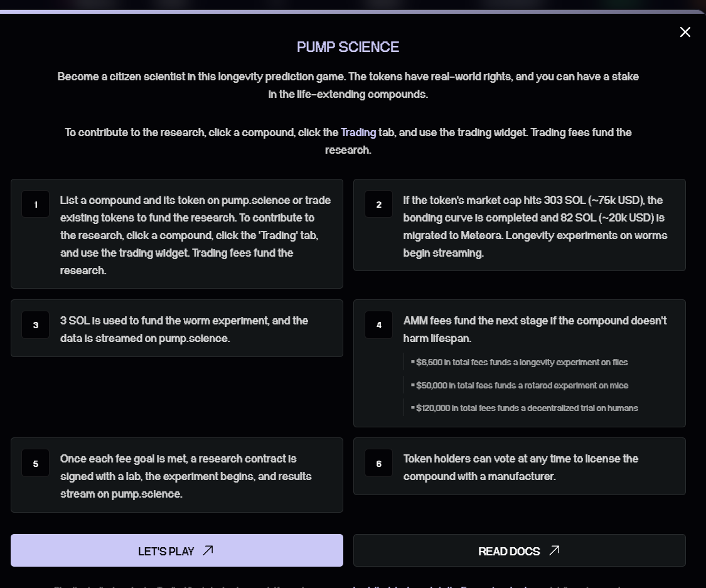
Task: Click the 'List a compound' step text
Action: coord(195,235)
